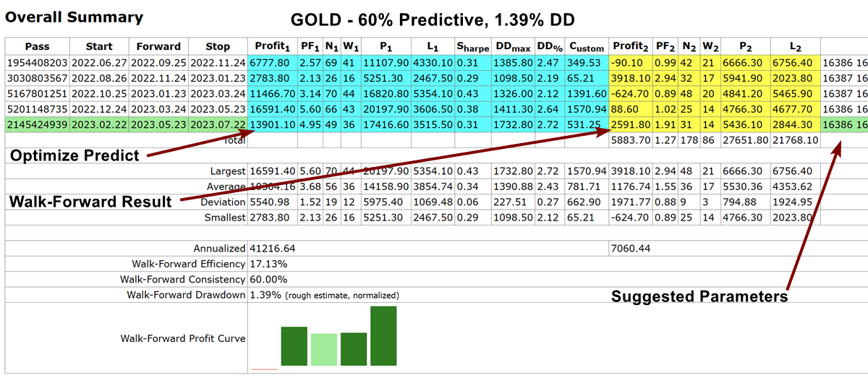The width and height of the screenshot is (868, 378).
Task: Click the light green profit curve bar
Action: tap(324, 350)
